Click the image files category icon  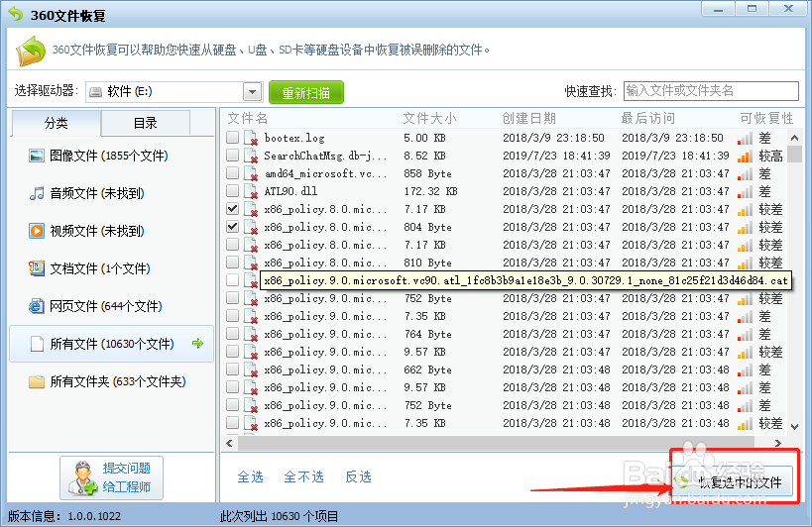pyautogui.click(x=37, y=156)
